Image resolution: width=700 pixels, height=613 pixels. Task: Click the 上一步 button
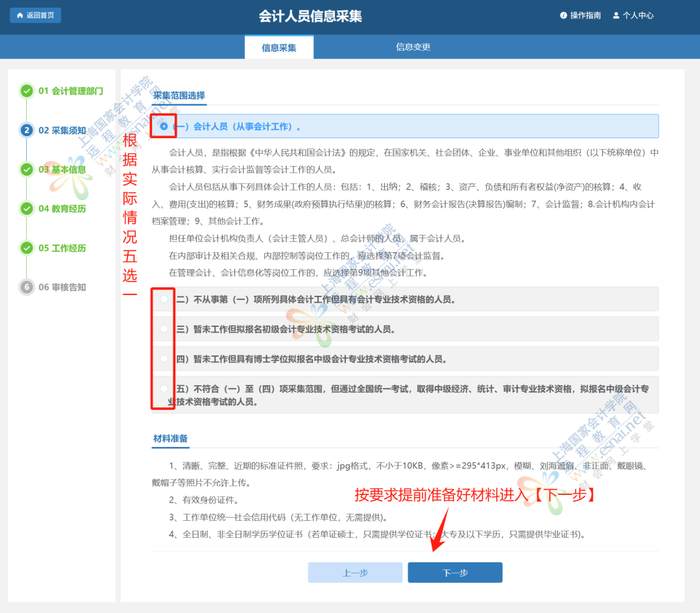355,572
